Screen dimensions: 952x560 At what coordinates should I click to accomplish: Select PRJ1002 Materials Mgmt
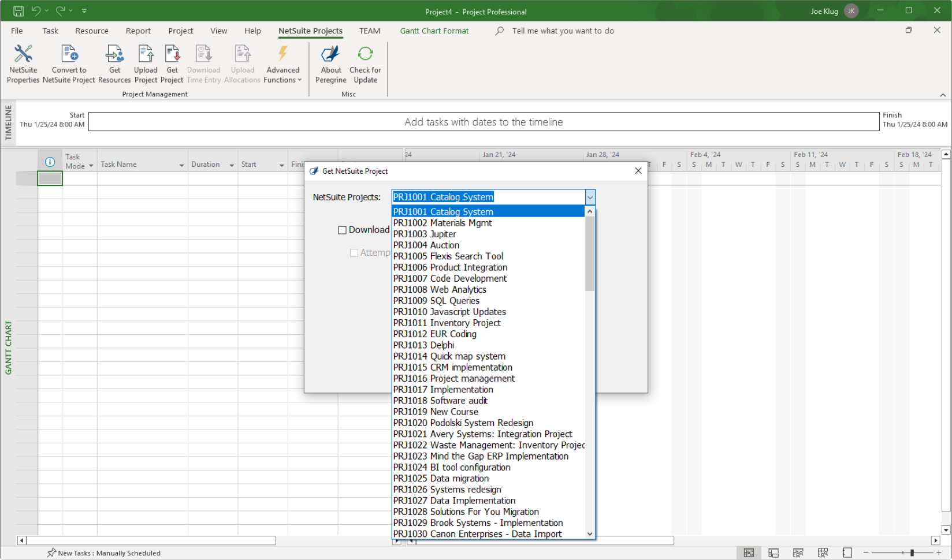(488, 223)
